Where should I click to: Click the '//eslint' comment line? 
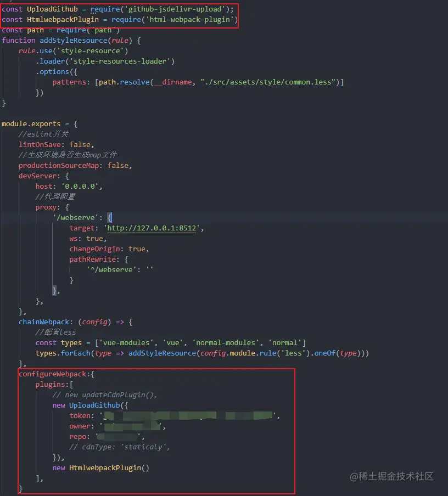(x=43, y=134)
